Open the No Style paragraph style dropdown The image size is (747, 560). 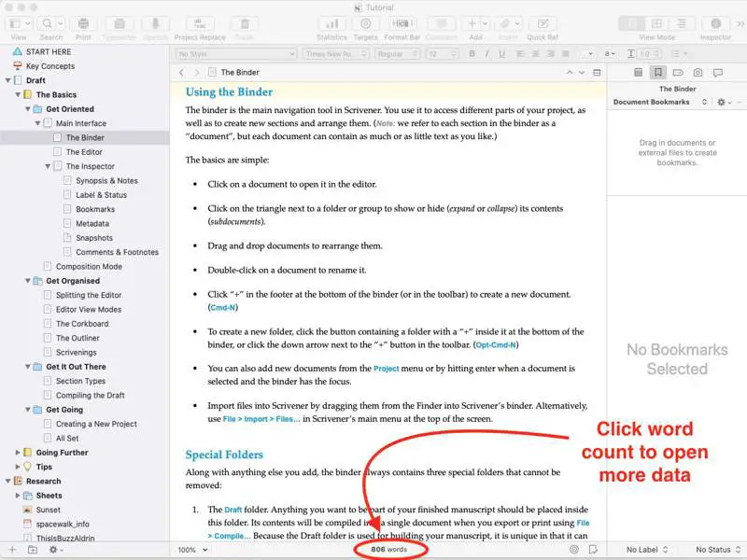point(236,54)
